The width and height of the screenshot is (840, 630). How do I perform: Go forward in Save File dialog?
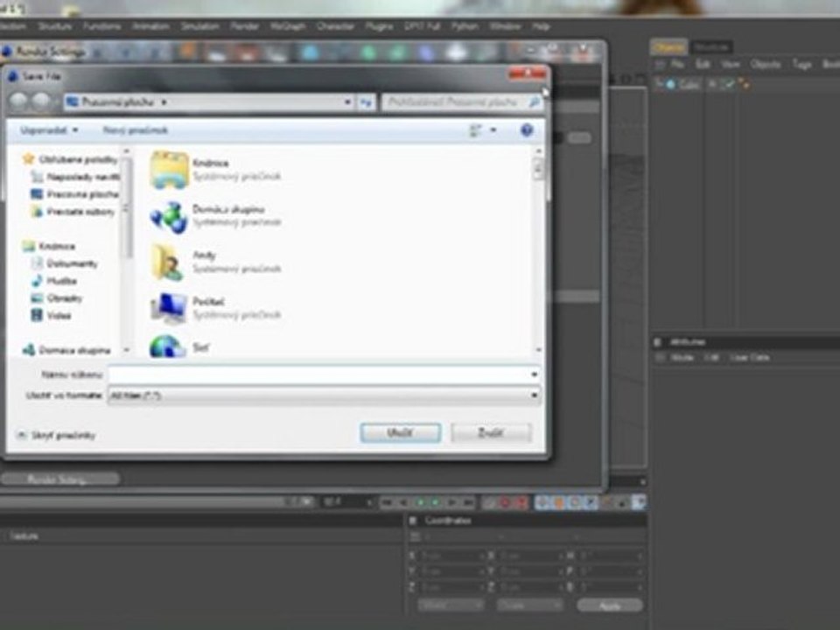(41, 101)
